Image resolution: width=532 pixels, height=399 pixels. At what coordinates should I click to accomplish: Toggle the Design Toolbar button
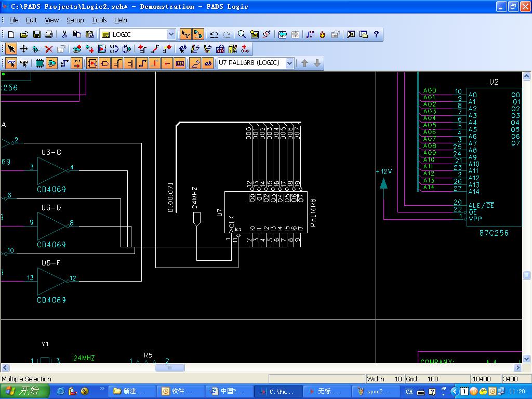pyautogui.click(x=198, y=34)
